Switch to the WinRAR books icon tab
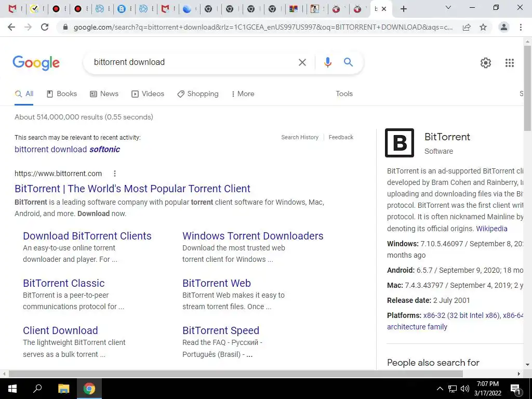Image resolution: width=532 pixels, height=399 pixels. [x=294, y=9]
